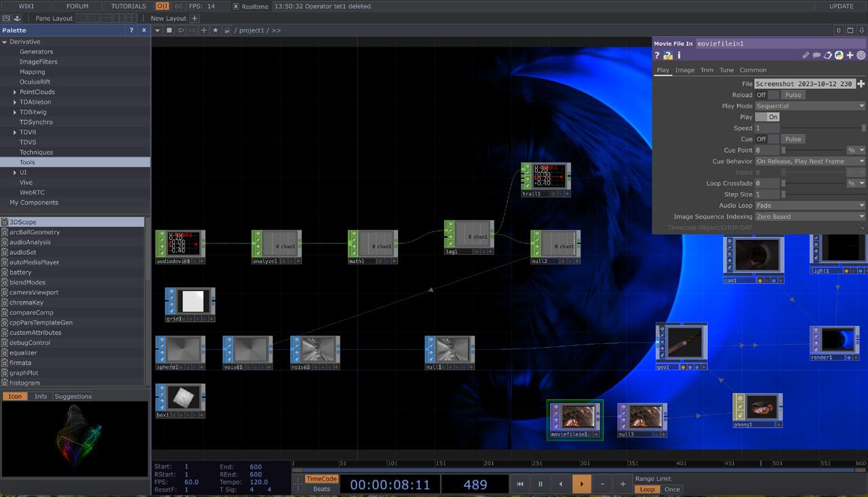The height and width of the screenshot is (497, 868).
Task: Click the plus icon beside File field
Action: (861, 84)
